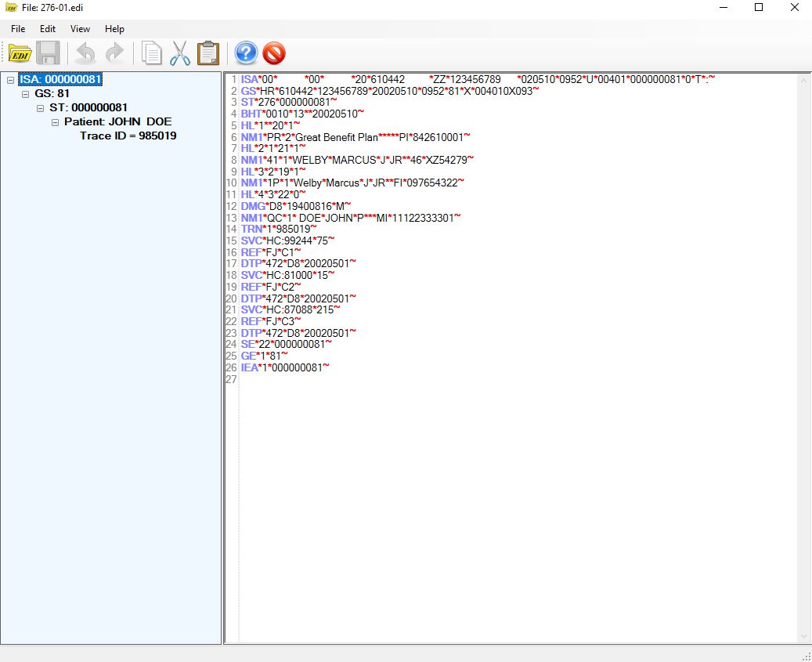Click the editor scrollbar up arrow

click(x=803, y=81)
